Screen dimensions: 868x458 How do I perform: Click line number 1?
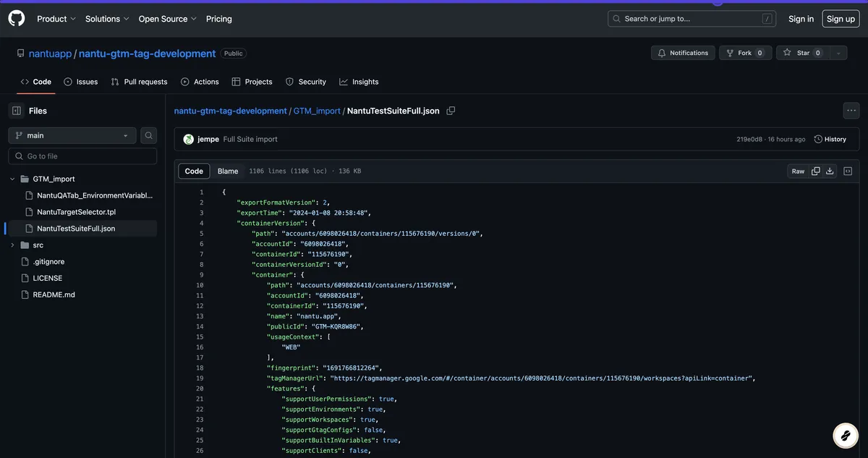(x=202, y=192)
